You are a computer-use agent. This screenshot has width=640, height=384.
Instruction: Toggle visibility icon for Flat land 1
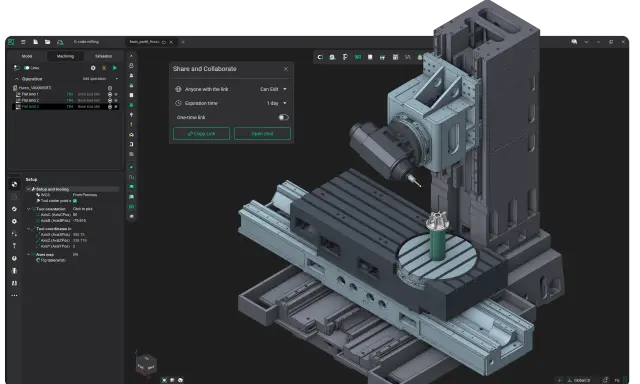[110, 94]
